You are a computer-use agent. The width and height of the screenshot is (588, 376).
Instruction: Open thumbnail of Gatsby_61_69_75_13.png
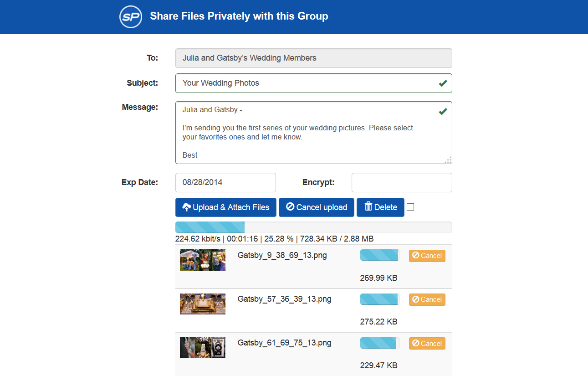[x=203, y=348]
